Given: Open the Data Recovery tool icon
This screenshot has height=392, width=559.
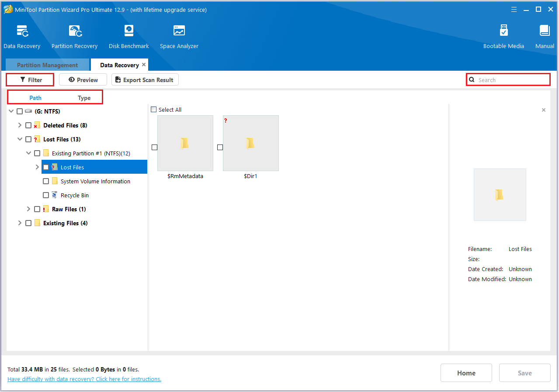Looking at the screenshot, I should [x=22, y=31].
